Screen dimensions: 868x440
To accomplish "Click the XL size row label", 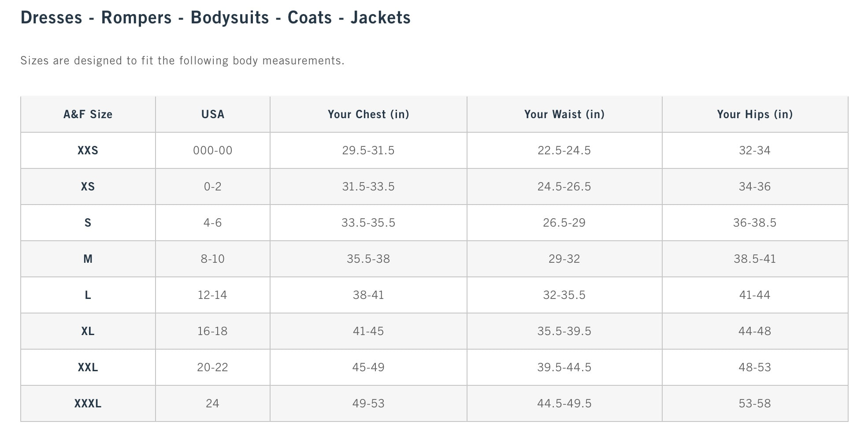I will (88, 332).
